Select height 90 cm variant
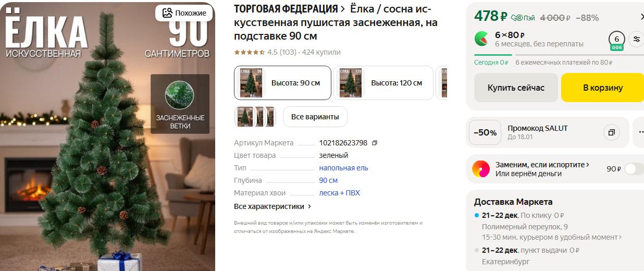Image resolution: width=644 pixels, height=271 pixels. tap(282, 83)
